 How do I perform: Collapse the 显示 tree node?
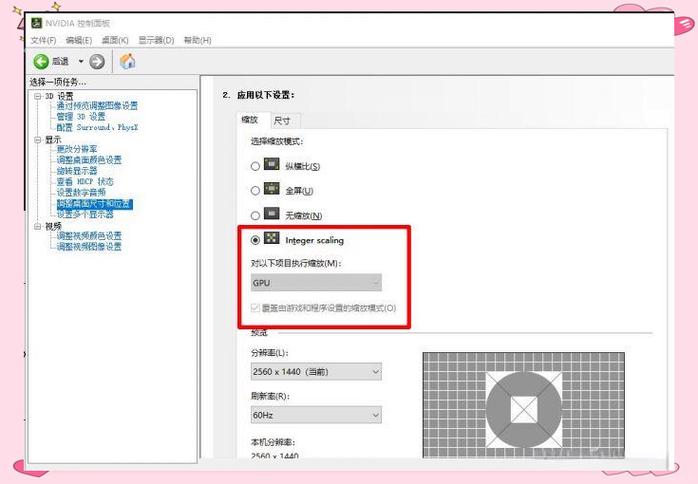[38, 139]
